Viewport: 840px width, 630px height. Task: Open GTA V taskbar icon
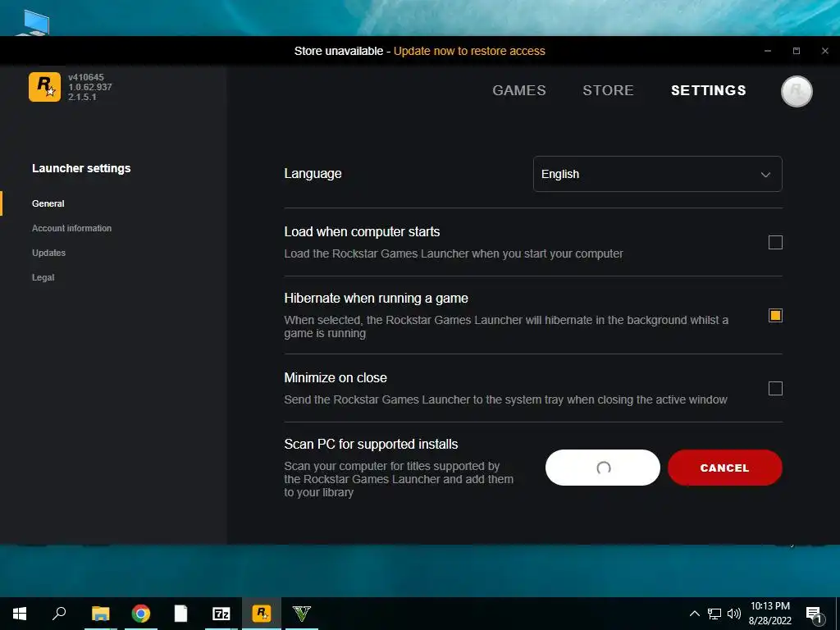pos(302,614)
